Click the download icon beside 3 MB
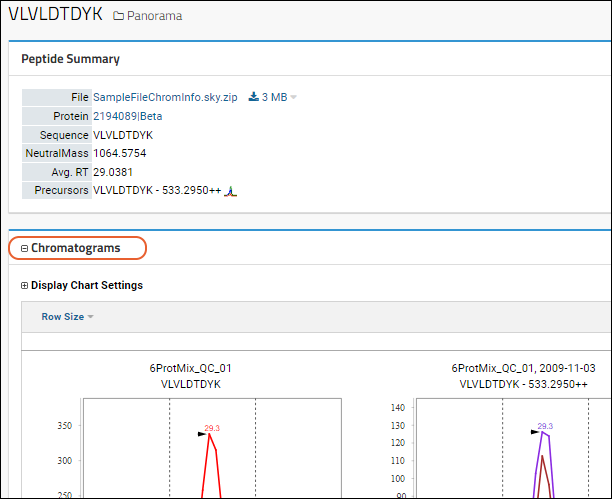The image size is (612, 499). (x=254, y=96)
